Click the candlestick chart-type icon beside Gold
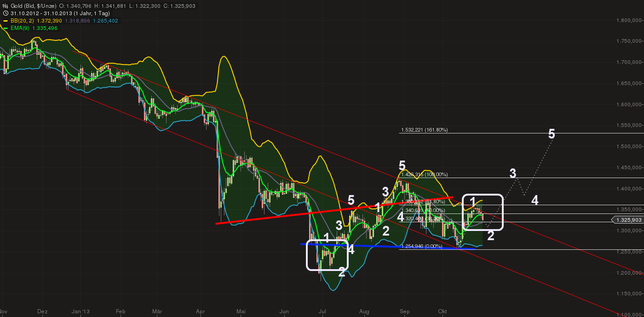Viewport: 644px width, 317px height. [5, 6]
